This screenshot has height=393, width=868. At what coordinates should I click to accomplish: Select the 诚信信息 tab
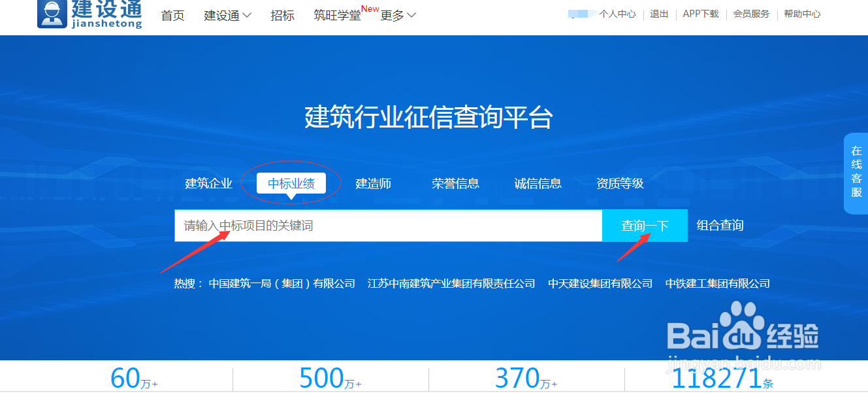pos(538,184)
